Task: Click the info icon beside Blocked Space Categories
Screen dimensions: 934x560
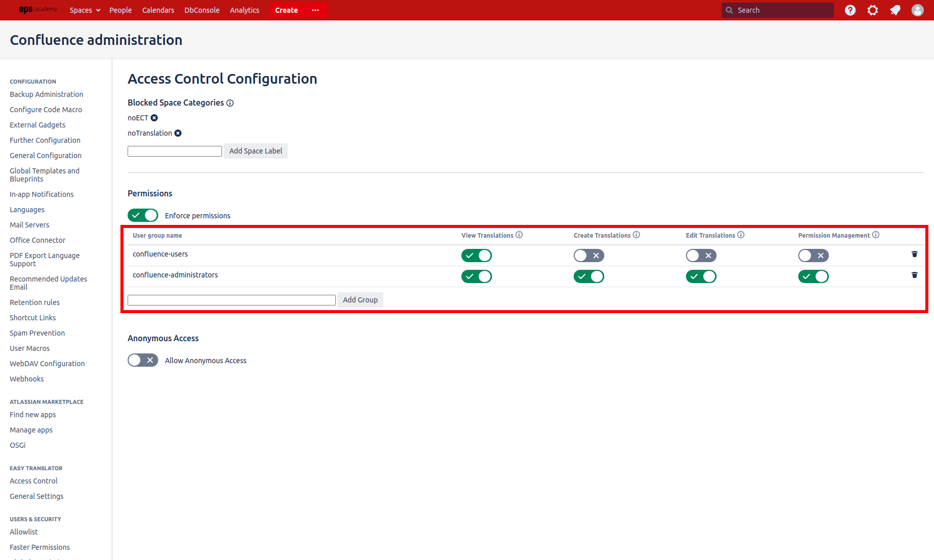Action: click(230, 103)
